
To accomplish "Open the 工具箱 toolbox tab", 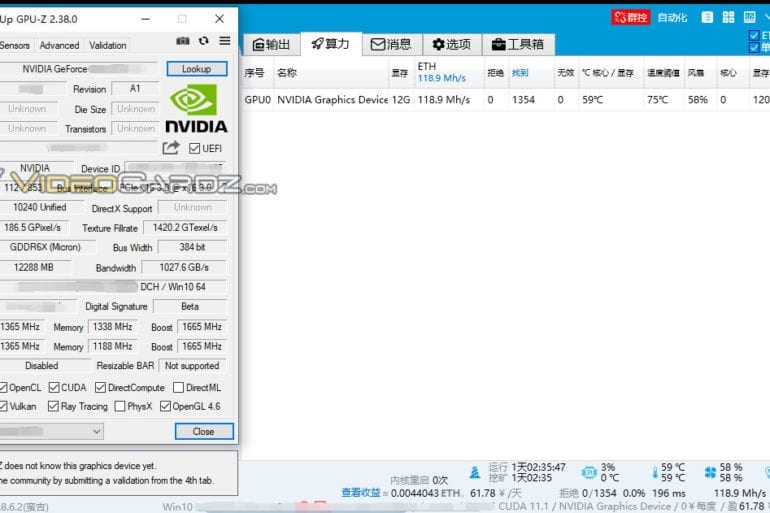I will tap(518, 45).
